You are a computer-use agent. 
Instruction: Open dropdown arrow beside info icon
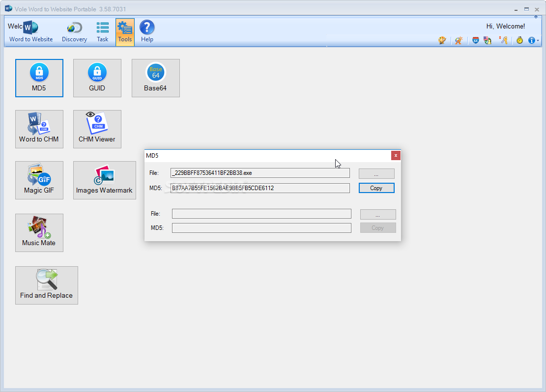[538, 41]
